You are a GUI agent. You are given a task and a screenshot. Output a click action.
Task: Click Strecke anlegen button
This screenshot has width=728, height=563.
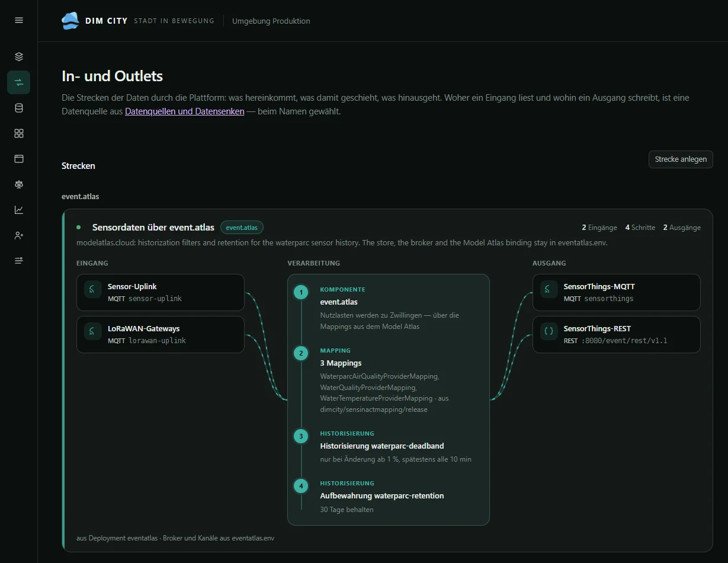681,159
